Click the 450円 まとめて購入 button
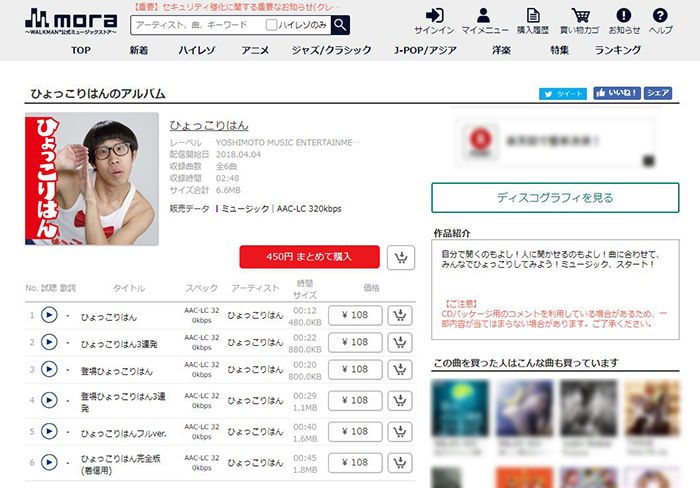The width and height of the screenshot is (700, 488). pyautogui.click(x=309, y=257)
